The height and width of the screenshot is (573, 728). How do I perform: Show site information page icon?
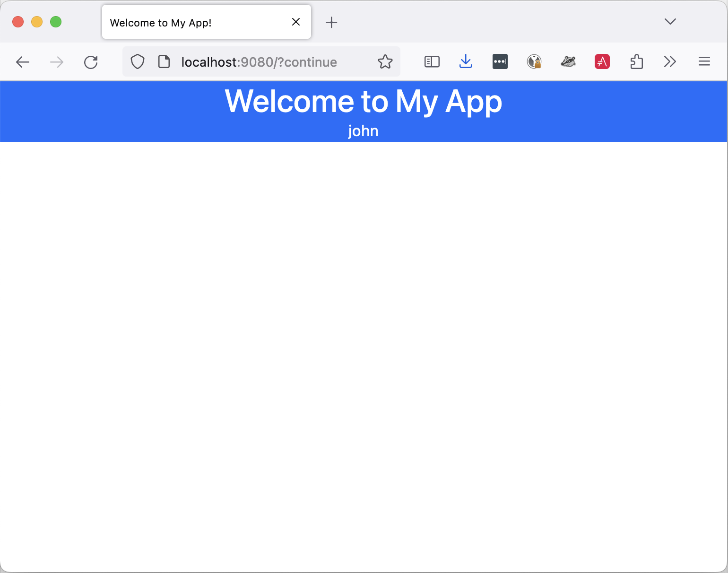[x=164, y=62]
